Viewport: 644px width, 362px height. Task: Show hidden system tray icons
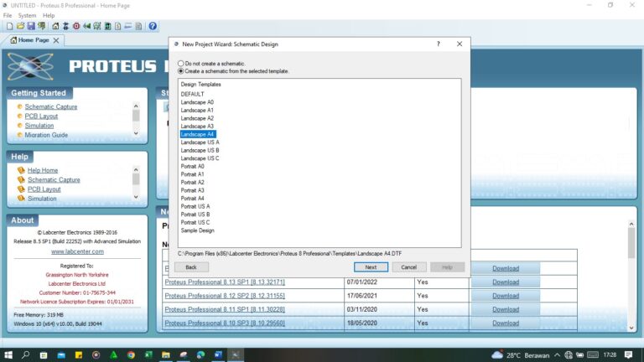(558, 355)
